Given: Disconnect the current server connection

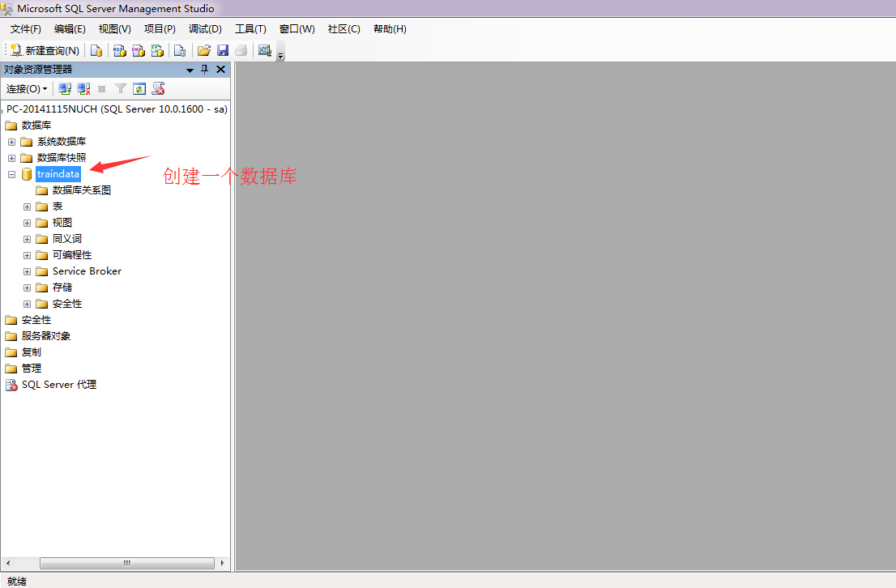Looking at the screenshot, I should click(83, 88).
